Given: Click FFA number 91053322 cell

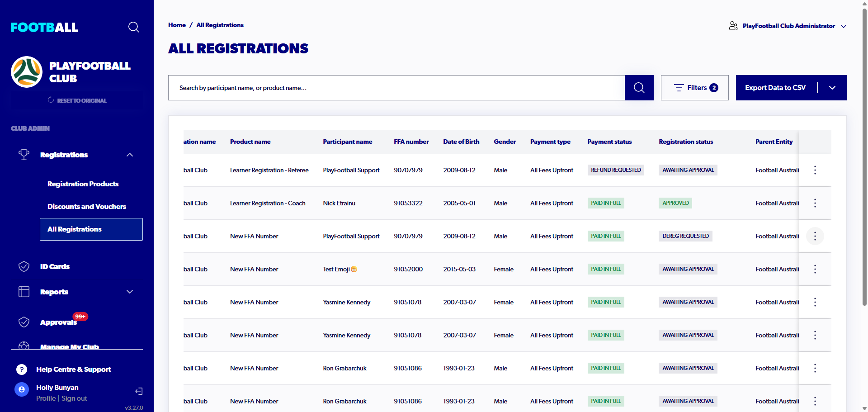Looking at the screenshot, I should pos(408,203).
